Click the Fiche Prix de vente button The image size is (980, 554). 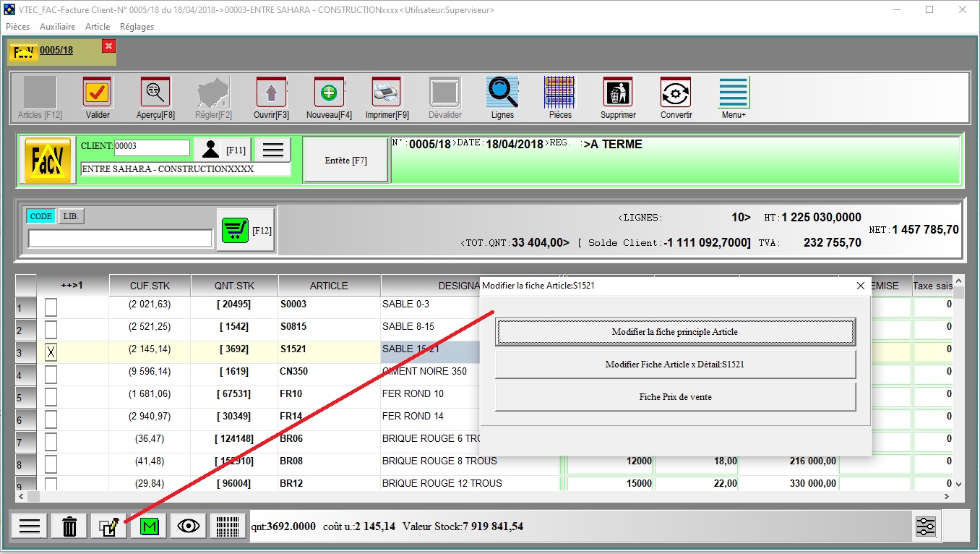tap(675, 397)
